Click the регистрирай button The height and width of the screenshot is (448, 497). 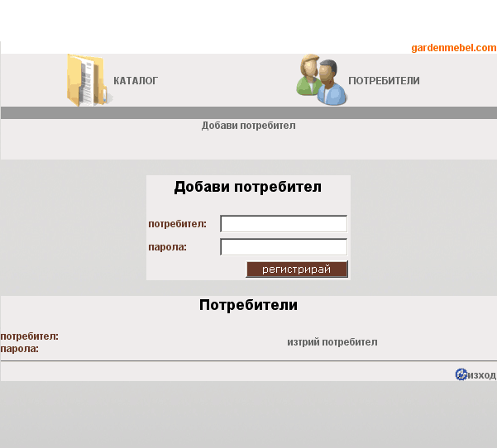(x=297, y=269)
